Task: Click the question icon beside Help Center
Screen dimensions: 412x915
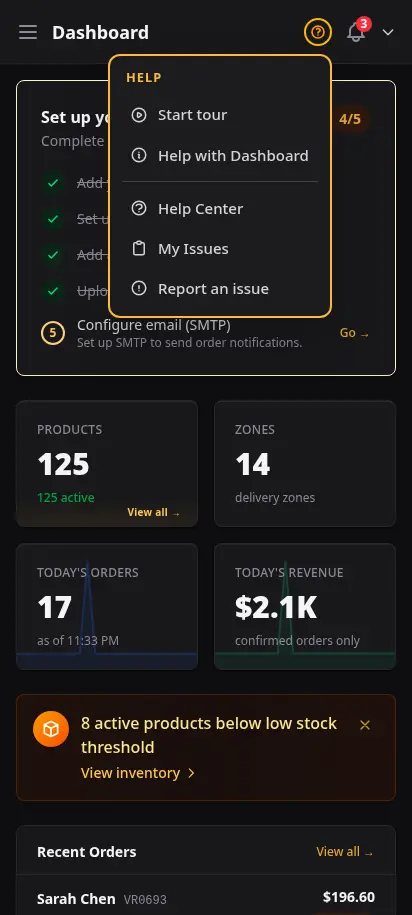Action: click(139, 208)
